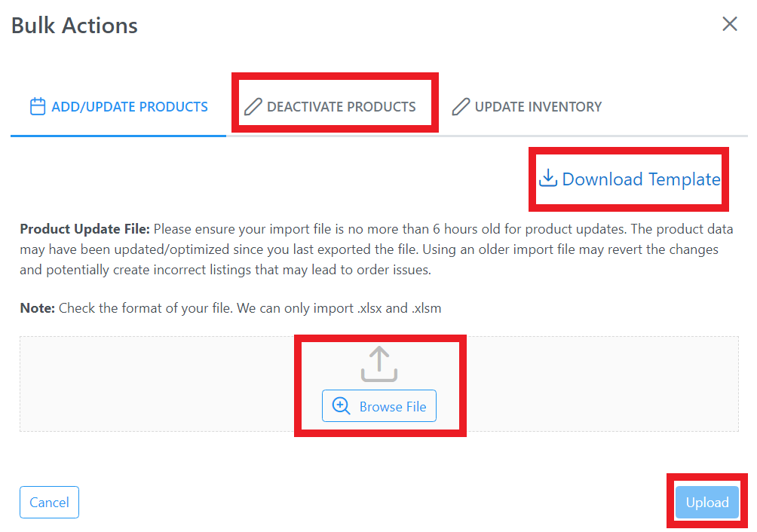This screenshot has width=757, height=532.
Task: Click the pencil icon beside Deactivate Products
Action: (x=253, y=106)
